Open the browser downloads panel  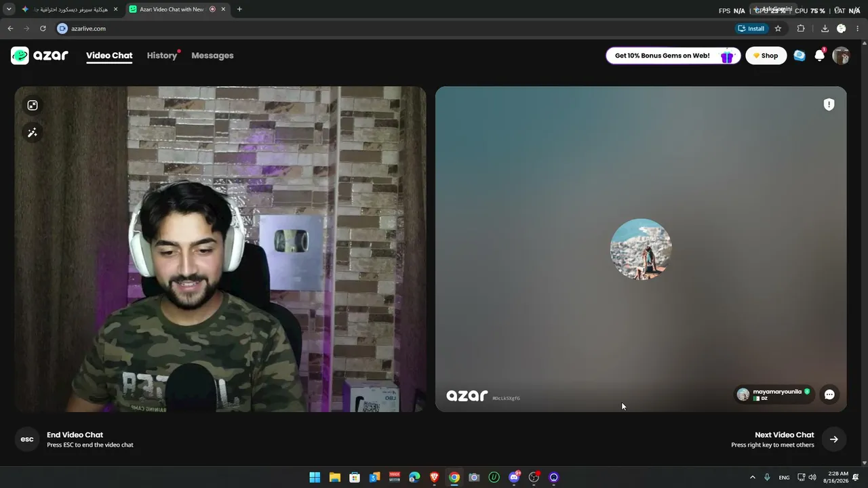[825, 28]
